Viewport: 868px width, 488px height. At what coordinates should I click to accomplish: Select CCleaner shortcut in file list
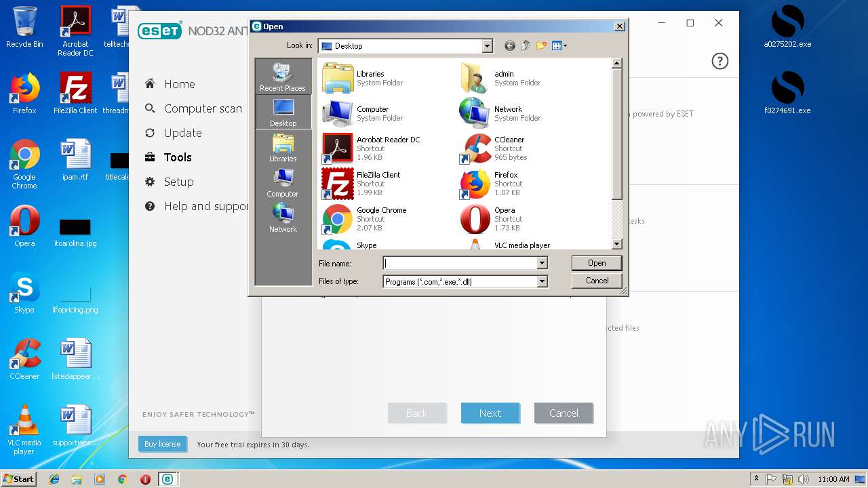coord(494,148)
